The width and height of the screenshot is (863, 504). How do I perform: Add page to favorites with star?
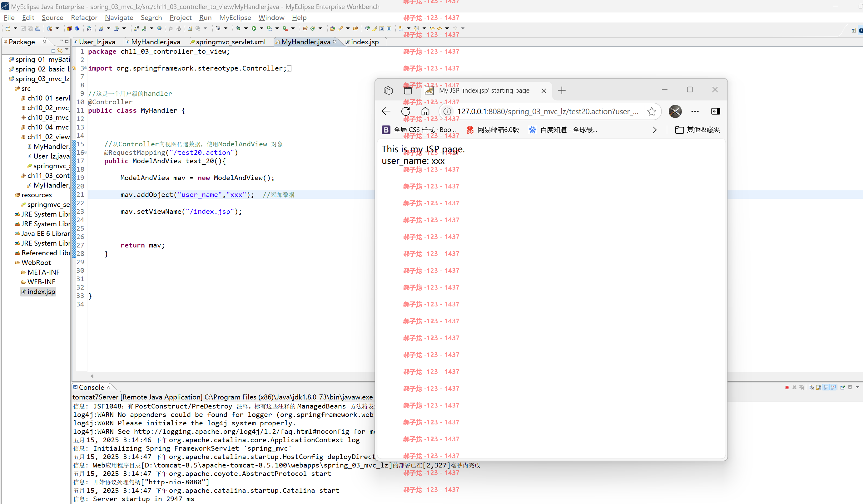point(651,111)
